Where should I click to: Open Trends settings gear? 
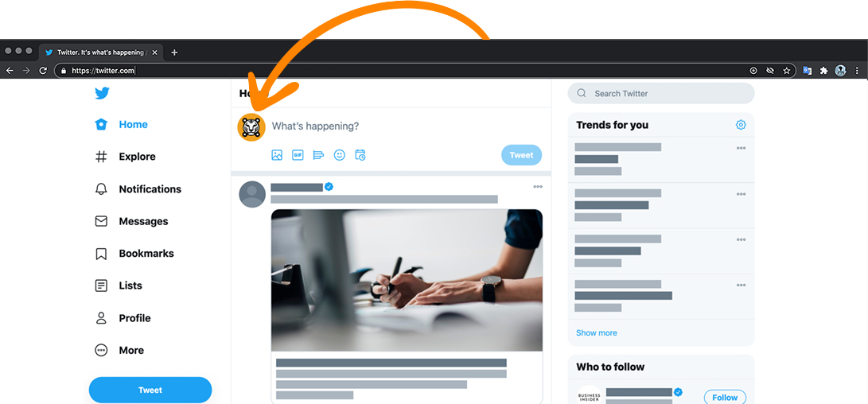741,125
